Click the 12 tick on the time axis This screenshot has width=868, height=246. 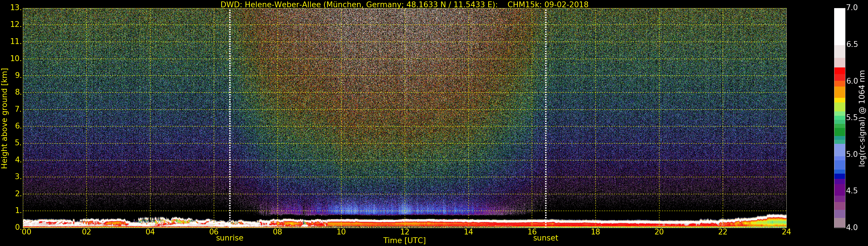coord(404,232)
